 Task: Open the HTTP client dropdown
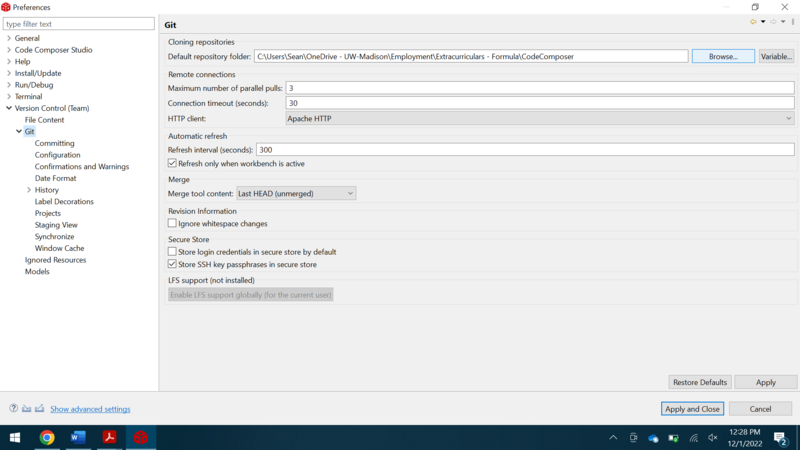[x=540, y=118]
